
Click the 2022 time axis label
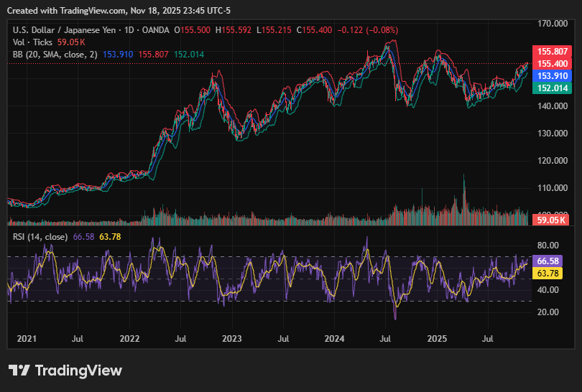129,337
